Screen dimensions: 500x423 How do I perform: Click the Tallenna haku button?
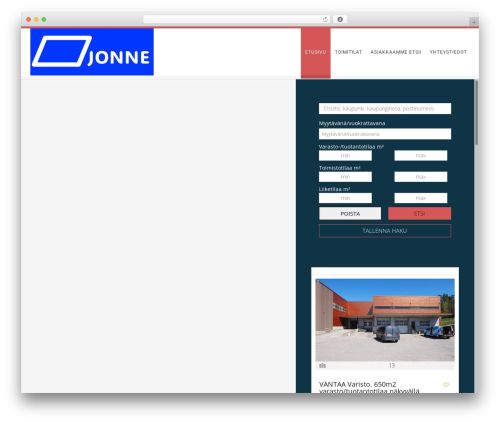(x=385, y=231)
